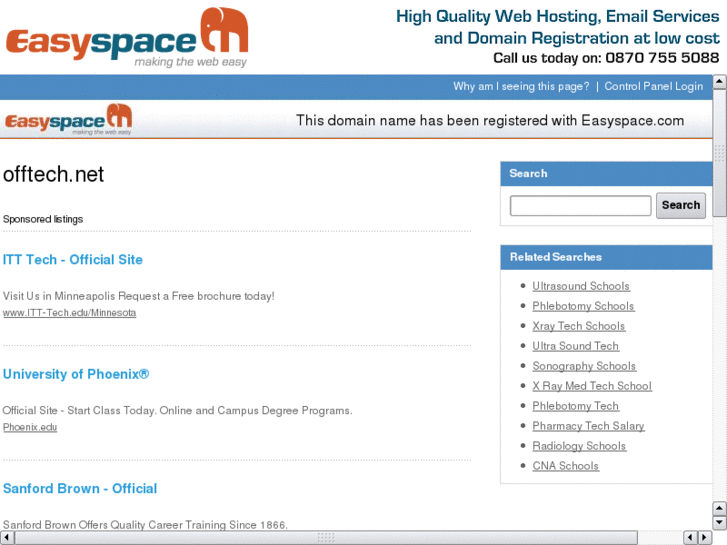Click the up arrow above the bottom down arrow

[x=719, y=508]
